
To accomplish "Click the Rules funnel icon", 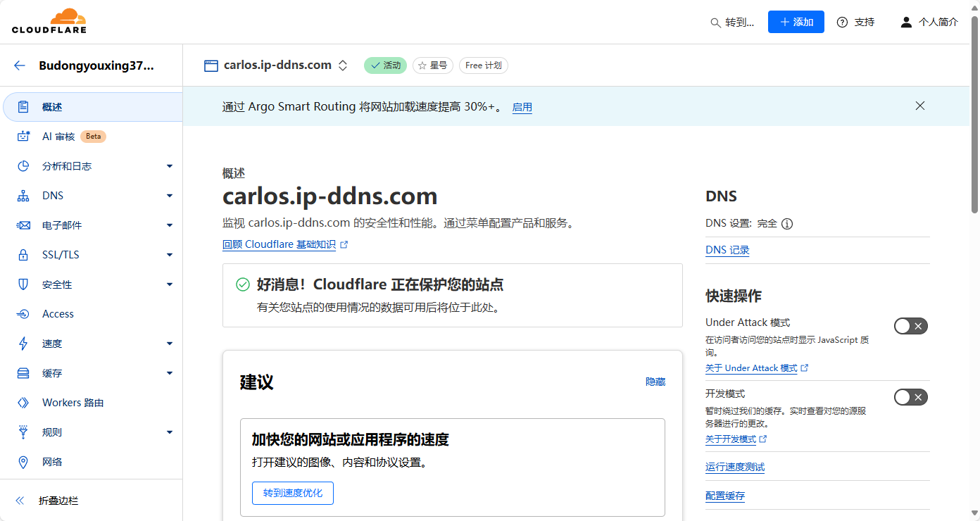I will [23, 432].
